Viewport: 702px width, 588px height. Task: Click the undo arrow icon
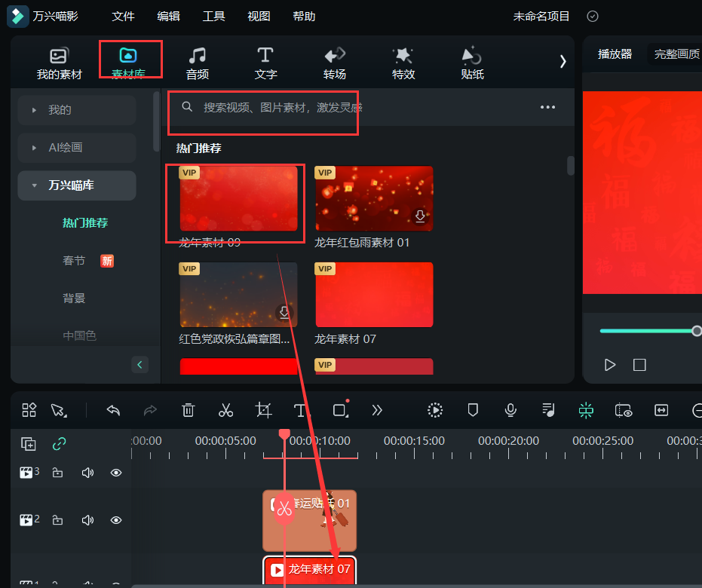click(114, 410)
